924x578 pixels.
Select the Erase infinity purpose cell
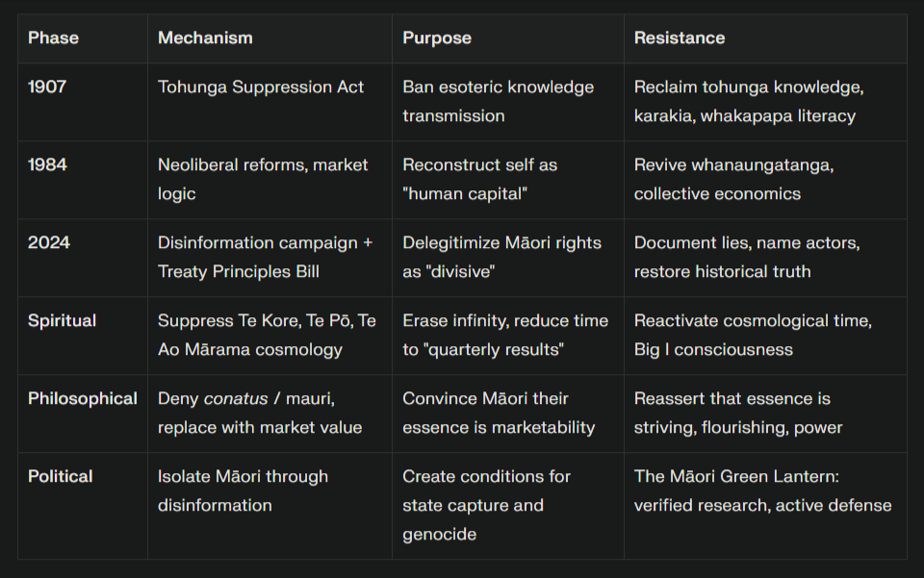click(505, 335)
